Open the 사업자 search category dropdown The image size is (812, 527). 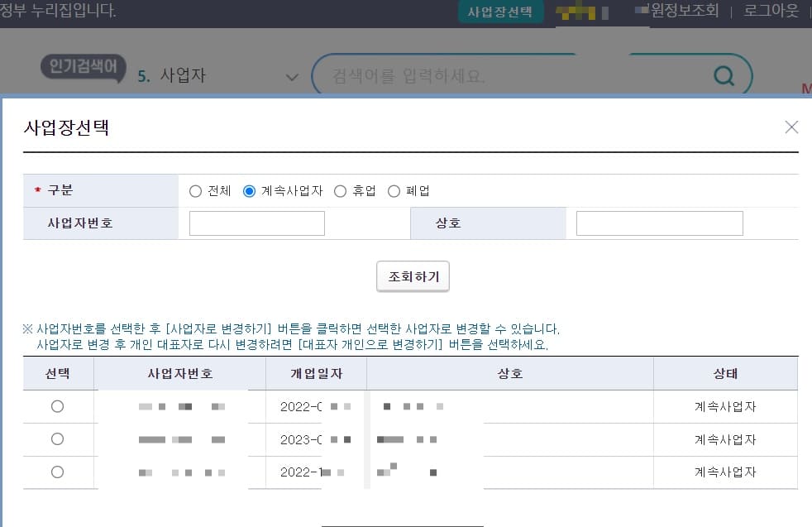pyautogui.click(x=291, y=75)
